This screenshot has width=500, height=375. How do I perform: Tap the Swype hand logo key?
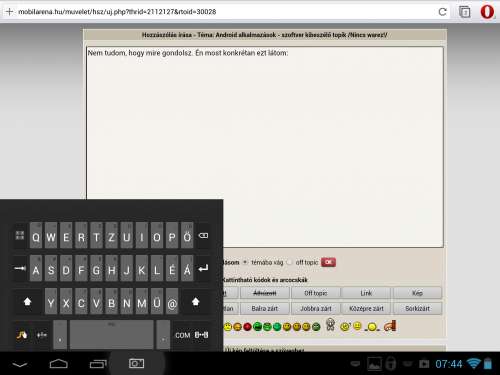click(x=22, y=335)
